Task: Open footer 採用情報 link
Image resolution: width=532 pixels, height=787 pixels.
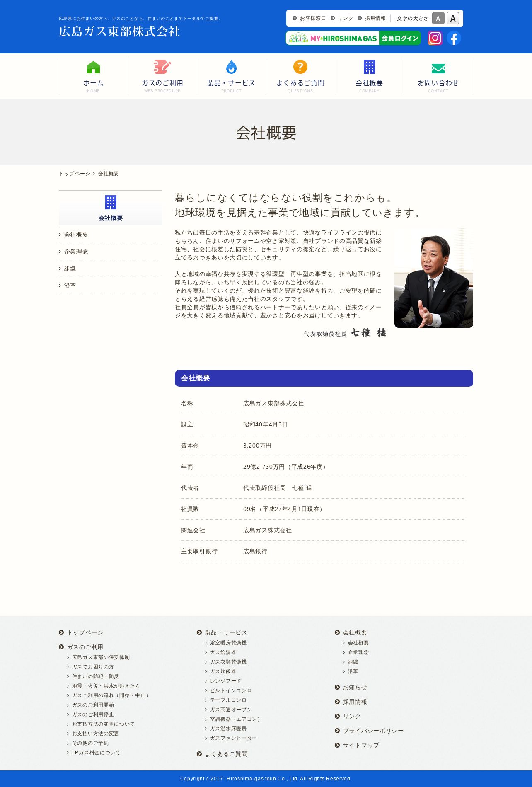Action: coord(355,702)
